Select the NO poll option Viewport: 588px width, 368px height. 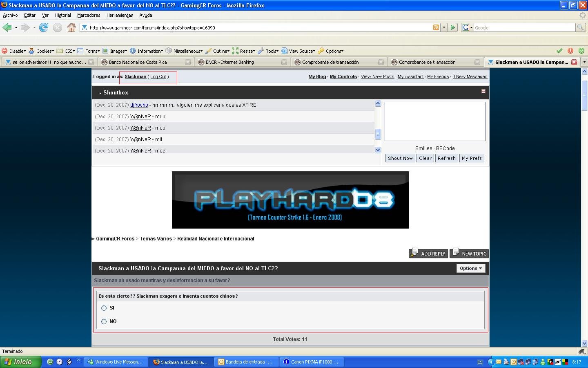click(x=104, y=321)
